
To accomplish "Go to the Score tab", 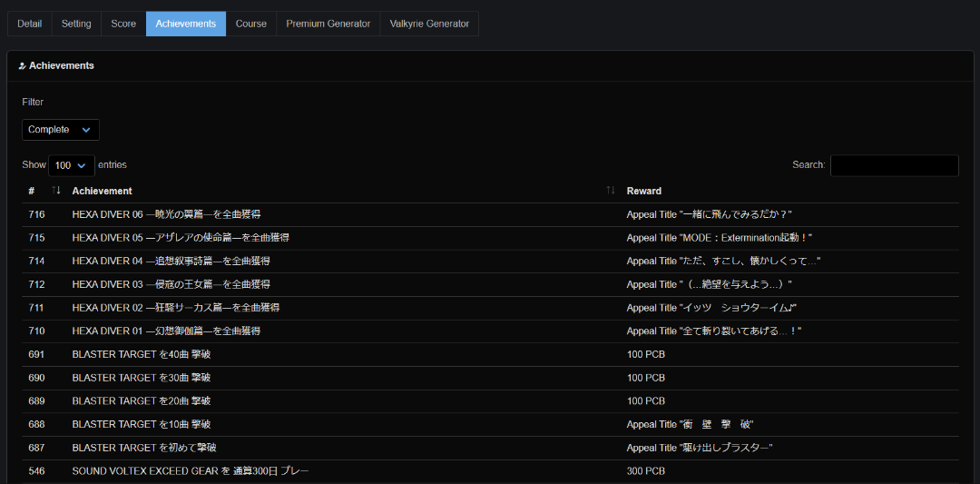I will pyautogui.click(x=123, y=24).
